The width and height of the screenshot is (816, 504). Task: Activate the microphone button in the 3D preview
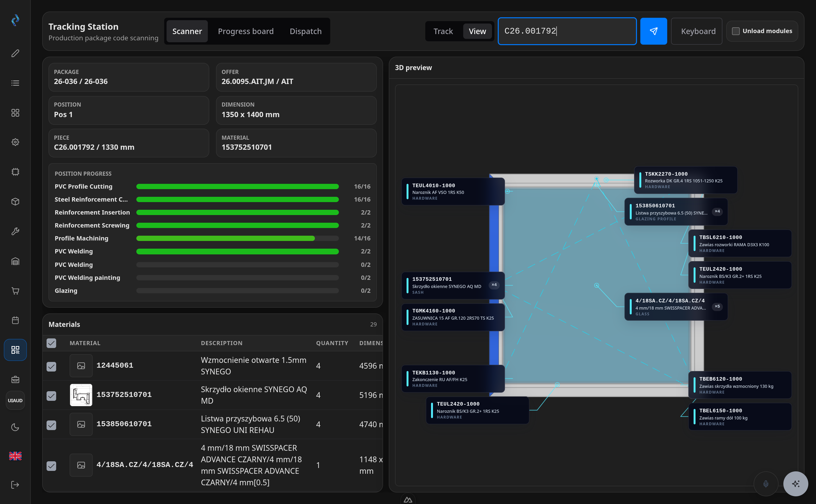766,484
